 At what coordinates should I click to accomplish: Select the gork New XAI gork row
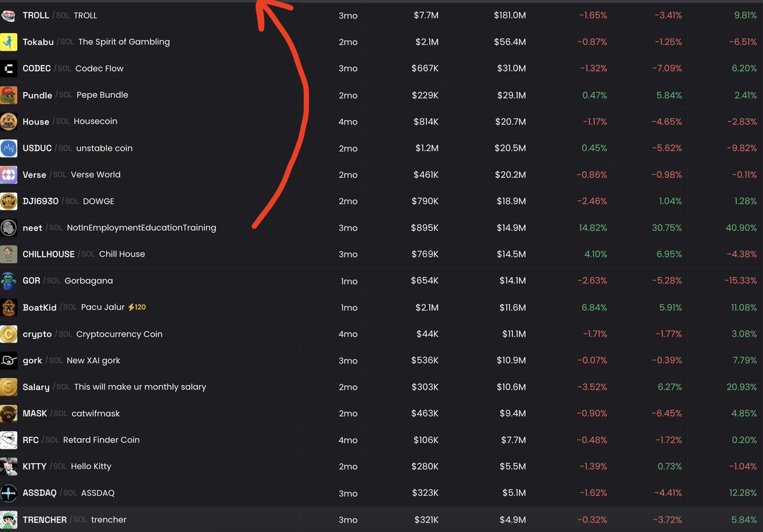[381, 360]
